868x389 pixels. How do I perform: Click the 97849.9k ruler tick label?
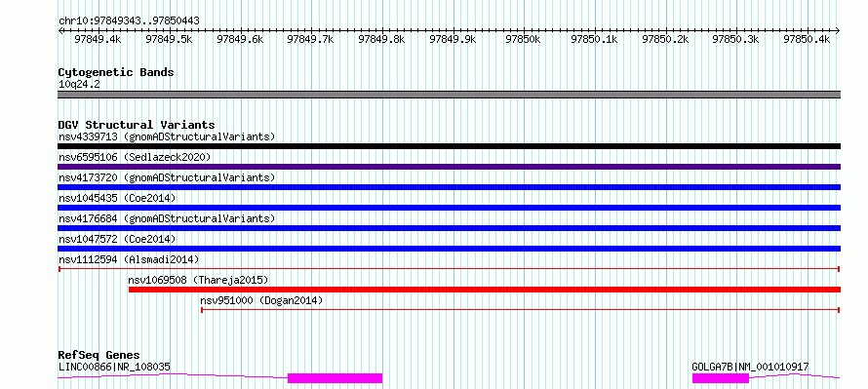pos(453,39)
